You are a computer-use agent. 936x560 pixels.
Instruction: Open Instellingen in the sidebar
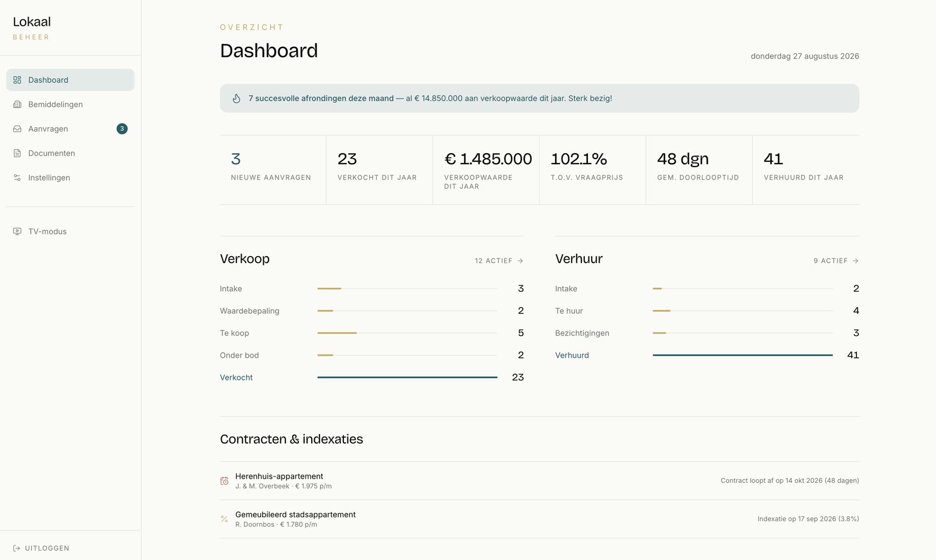(70, 178)
